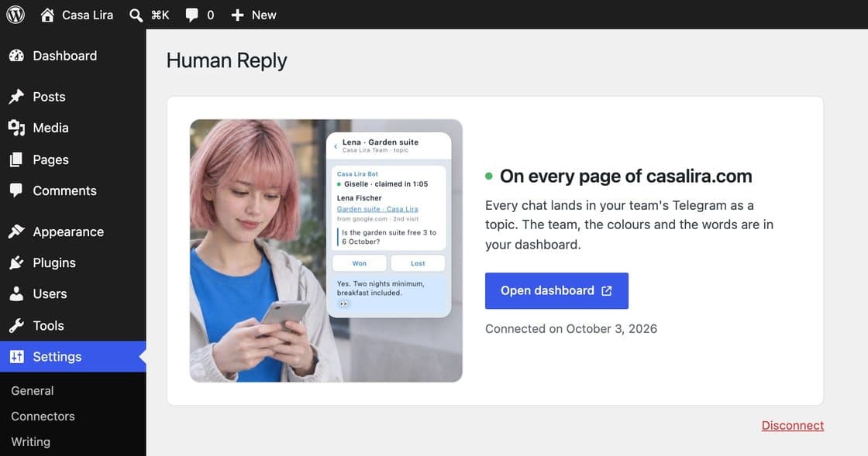The image size is (868, 456).
Task: Click the Settings sliders icon
Action: [x=16, y=356]
